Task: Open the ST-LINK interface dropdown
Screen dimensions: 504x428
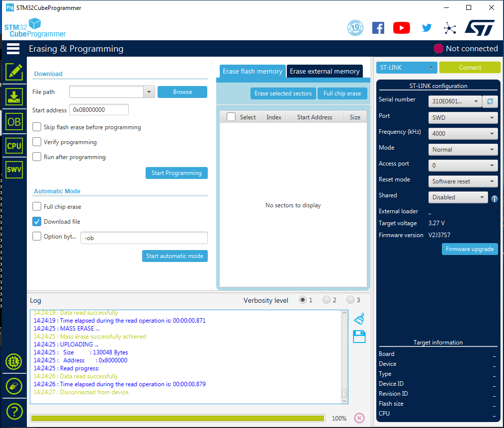Action: [407, 68]
